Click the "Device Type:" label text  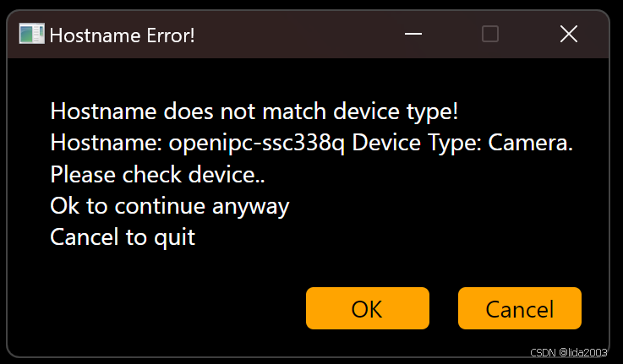417,143
